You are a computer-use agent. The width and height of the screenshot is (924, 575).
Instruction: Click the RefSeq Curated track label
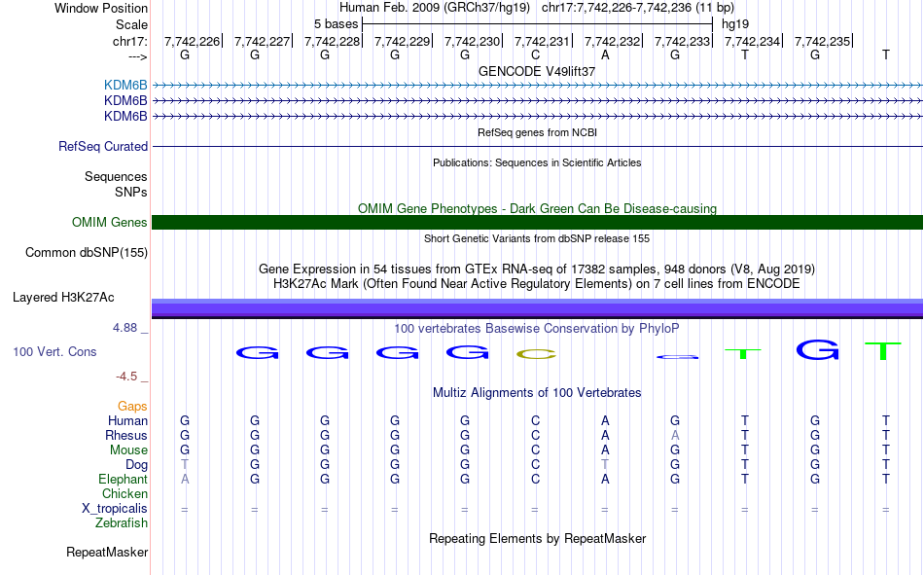[103, 146]
